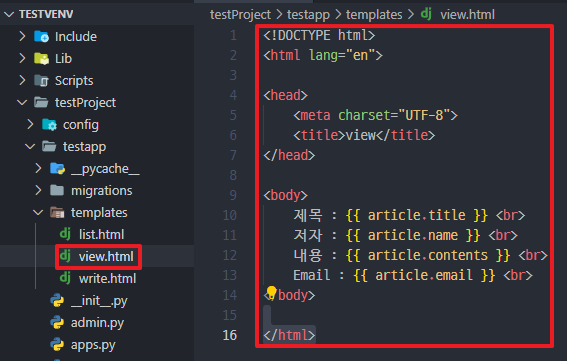Open write.html in the explorer
Image resolution: width=567 pixels, height=361 pixels.
click(107, 279)
